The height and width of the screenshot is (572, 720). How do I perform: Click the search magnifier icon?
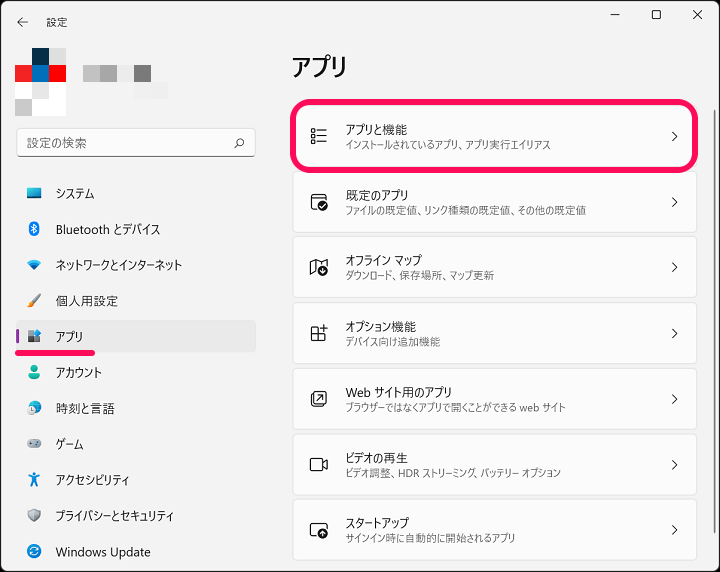[x=239, y=143]
